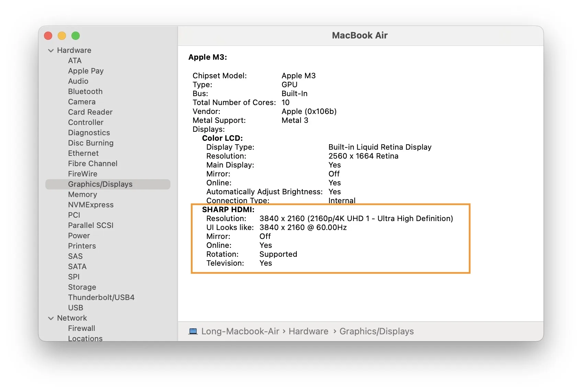Open Bluetooth hardware details
Image resolution: width=582 pixels, height=392 pixels.
pyautogui.click(x=85, y=92)
